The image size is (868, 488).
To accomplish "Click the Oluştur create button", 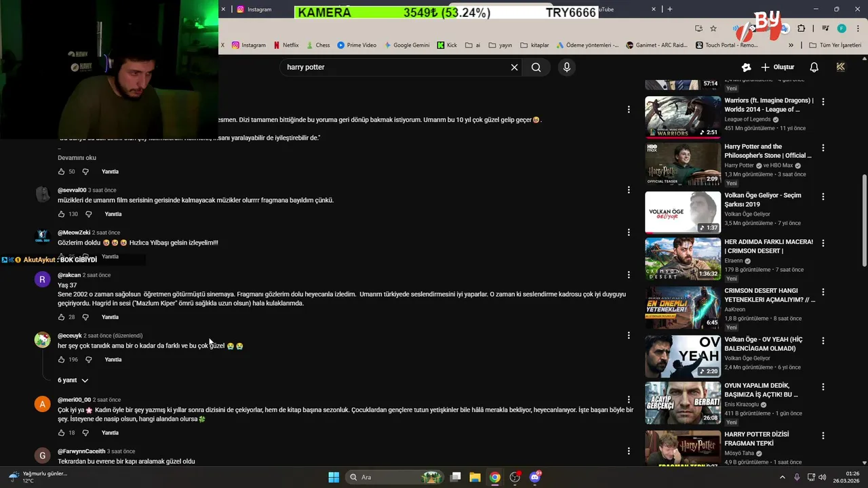I will 777,67.
